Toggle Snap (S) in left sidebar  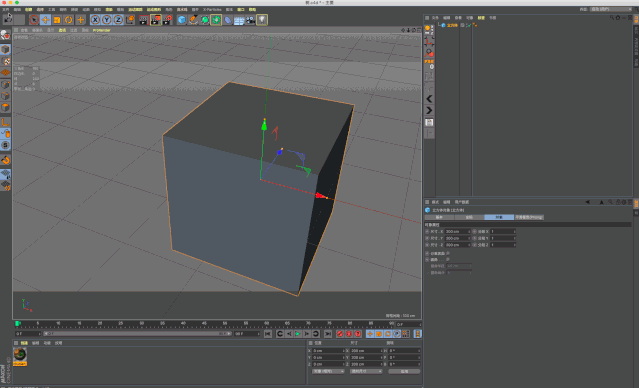(x=5, y=145)
